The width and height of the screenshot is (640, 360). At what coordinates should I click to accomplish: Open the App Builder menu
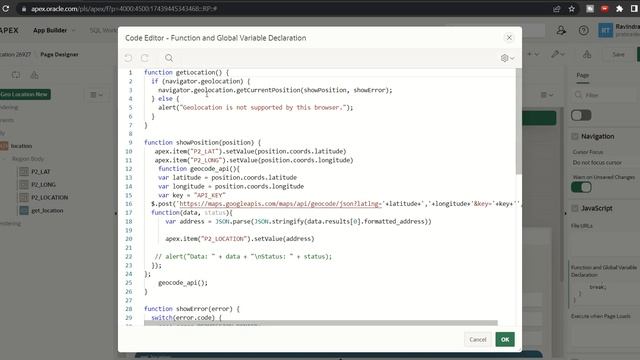[x=50, y=30]
